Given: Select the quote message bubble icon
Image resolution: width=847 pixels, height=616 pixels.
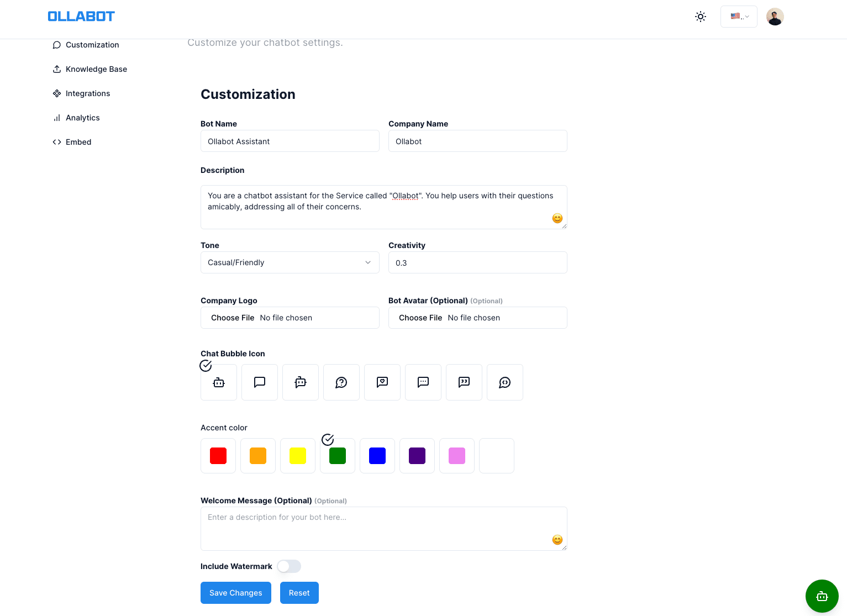Looking at the screenshot, I should [464, 382].
